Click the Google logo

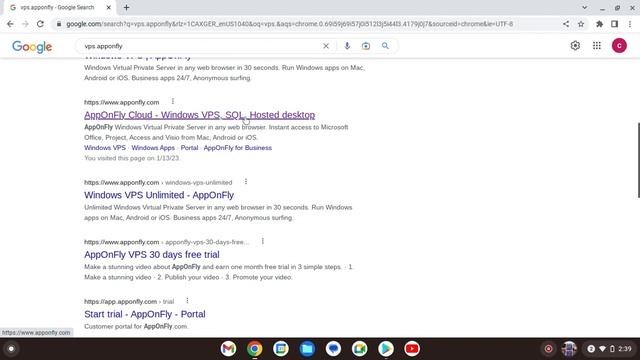[32, 47]
